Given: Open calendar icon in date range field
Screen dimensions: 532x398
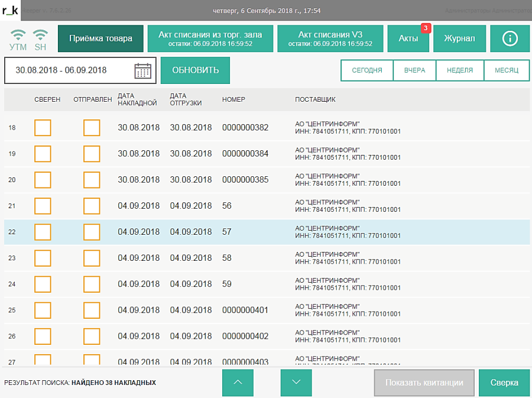Looking at the screenshot, I should point(143,70).
